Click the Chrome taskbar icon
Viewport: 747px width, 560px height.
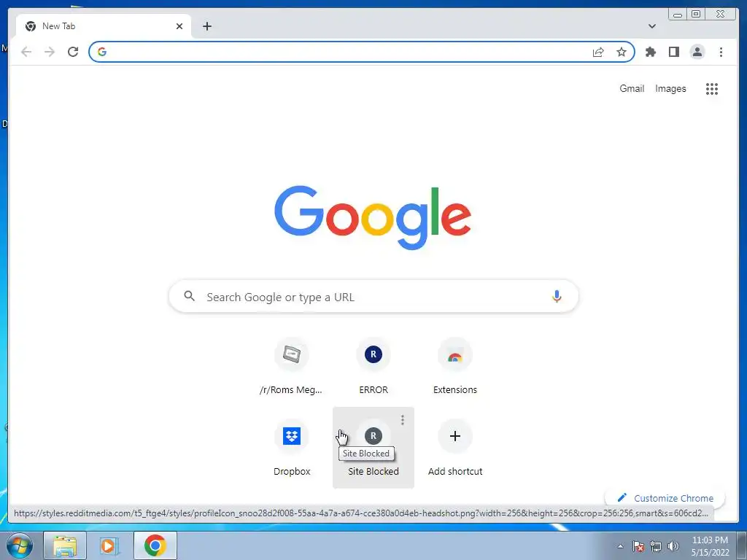pos(155,545)
